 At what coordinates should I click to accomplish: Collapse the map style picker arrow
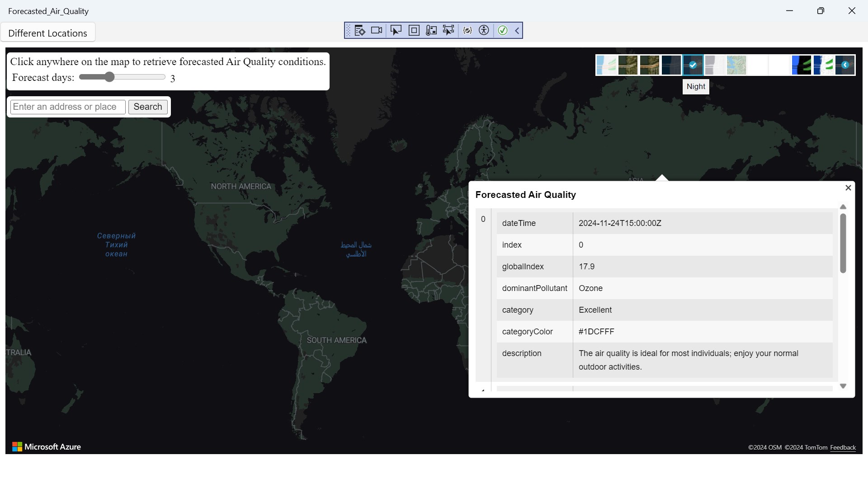tap(844, 65)
